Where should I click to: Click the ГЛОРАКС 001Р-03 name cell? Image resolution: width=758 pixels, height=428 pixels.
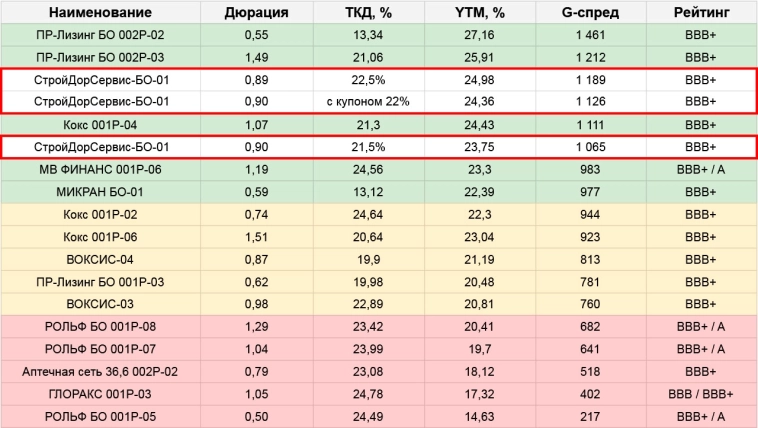(100, 393)
